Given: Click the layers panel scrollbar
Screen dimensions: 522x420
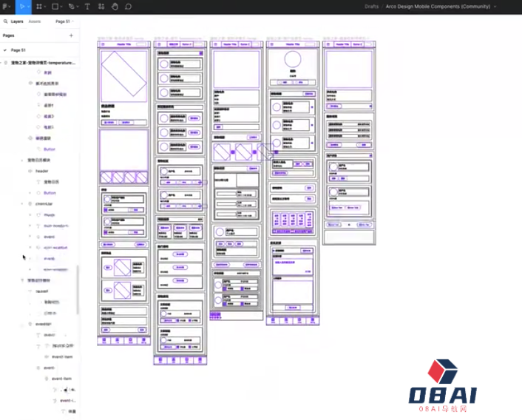Looking at the screenshot, I should coord(77,288).
